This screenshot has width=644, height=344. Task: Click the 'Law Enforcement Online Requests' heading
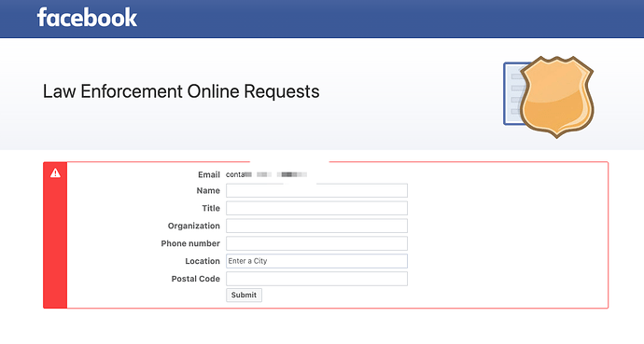coord(181,91)
